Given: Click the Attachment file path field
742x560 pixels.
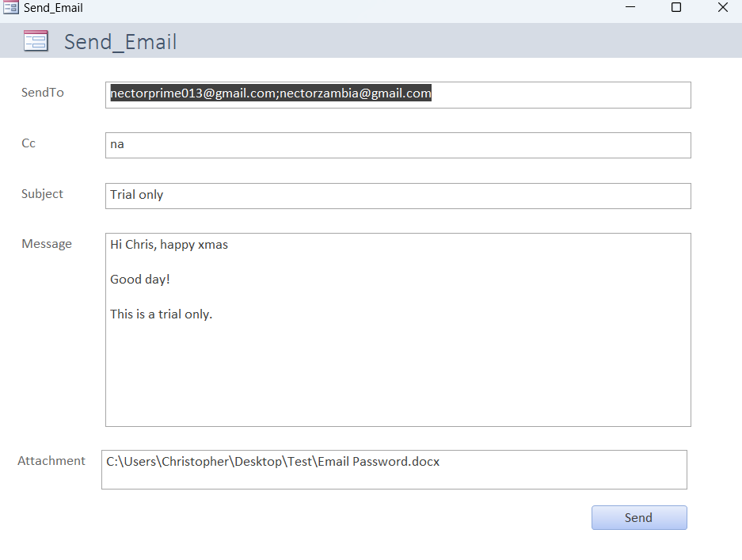Looking at the screenshot, I should (x=394, y=469).
